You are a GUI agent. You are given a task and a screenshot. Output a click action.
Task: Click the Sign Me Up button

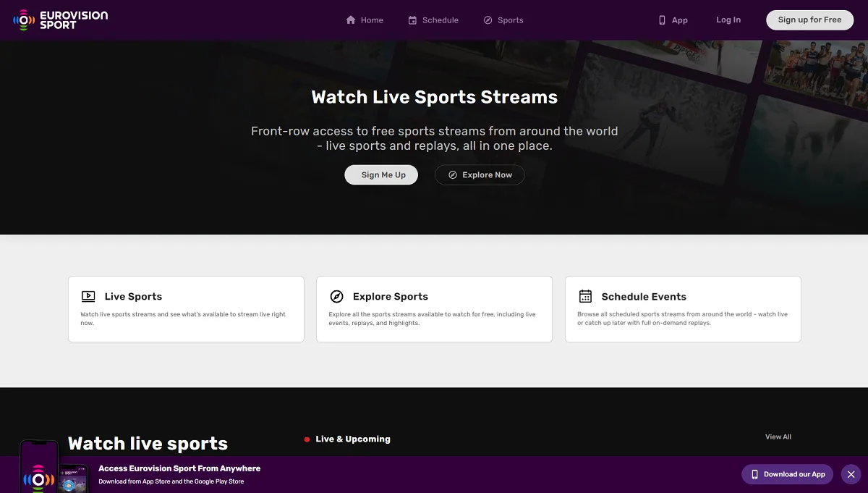click(x=381, y=174)
